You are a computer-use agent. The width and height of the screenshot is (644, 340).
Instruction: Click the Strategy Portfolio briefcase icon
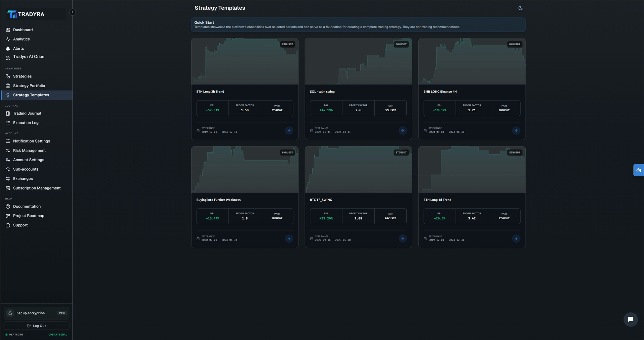(x=8, y=86)
